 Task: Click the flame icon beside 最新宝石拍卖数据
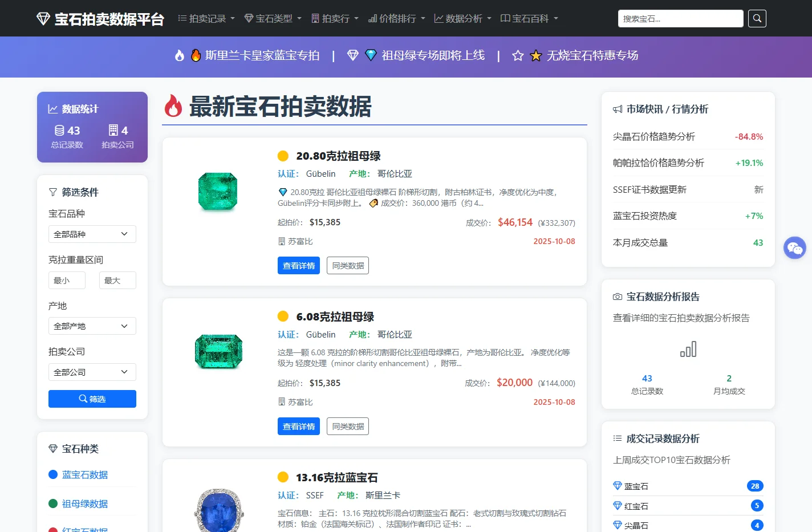tap(173, 106)
